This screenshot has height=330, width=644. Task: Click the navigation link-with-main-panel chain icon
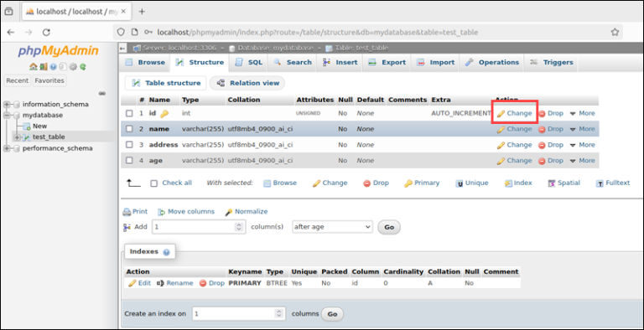click(x=102, y=93)
